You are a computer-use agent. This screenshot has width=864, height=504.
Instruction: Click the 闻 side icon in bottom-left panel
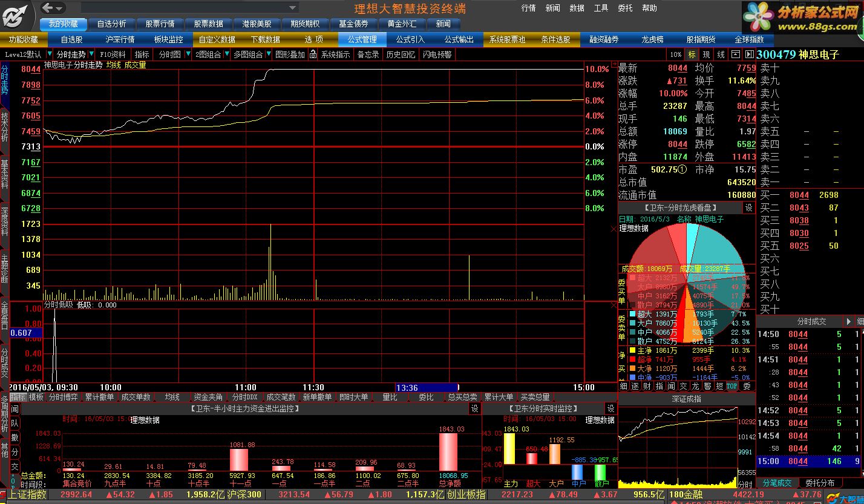[x=15, y=410]
